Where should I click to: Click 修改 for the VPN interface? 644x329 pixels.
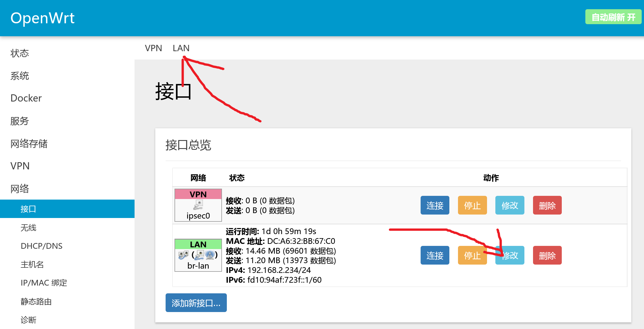point(510,205)
